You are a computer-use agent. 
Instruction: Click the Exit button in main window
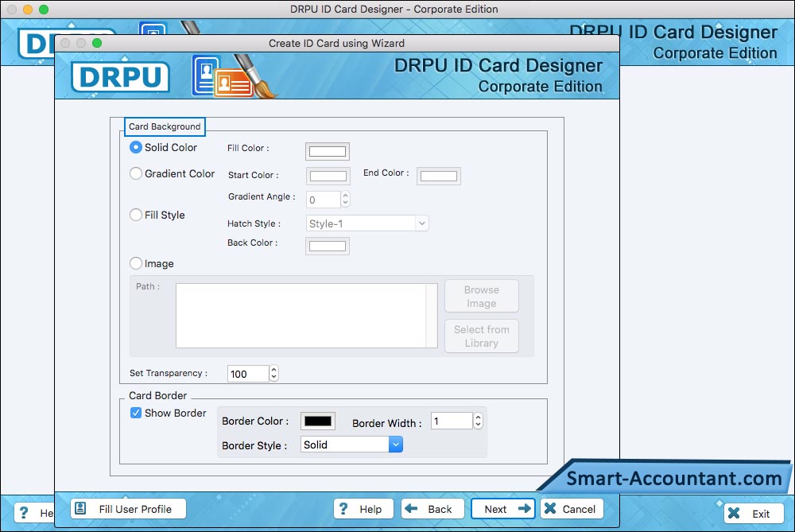coord(754,513)
